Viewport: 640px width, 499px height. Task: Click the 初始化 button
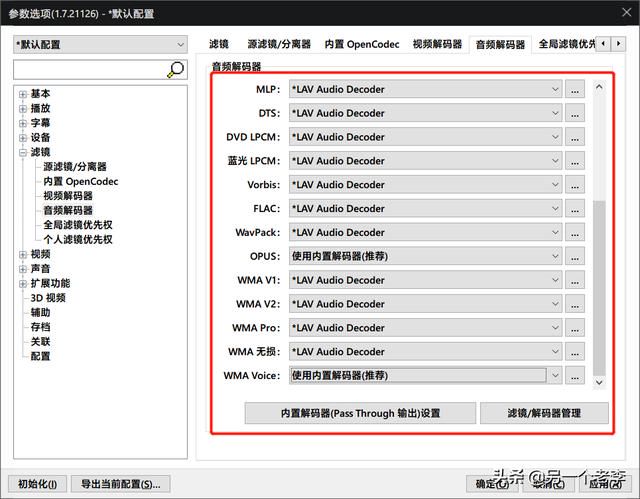pyautogui.click(x=37, y=484)
